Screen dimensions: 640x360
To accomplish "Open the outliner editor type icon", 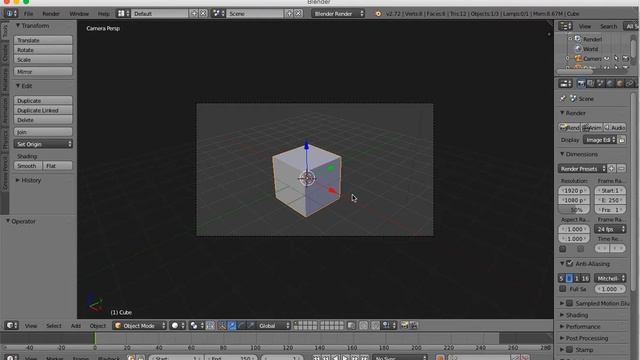I will (x=565, y=26).
